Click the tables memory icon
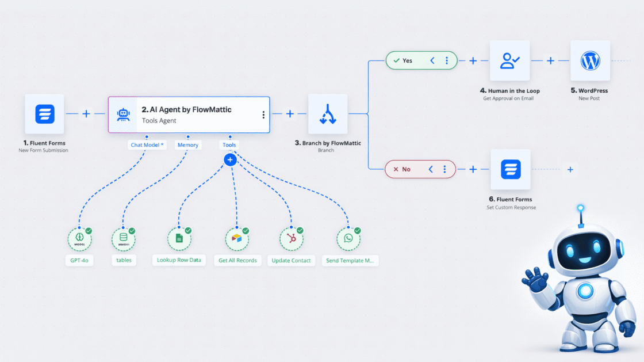Viewport: 644px width, 362px height. pyautogui.click(x=123, y=239)
